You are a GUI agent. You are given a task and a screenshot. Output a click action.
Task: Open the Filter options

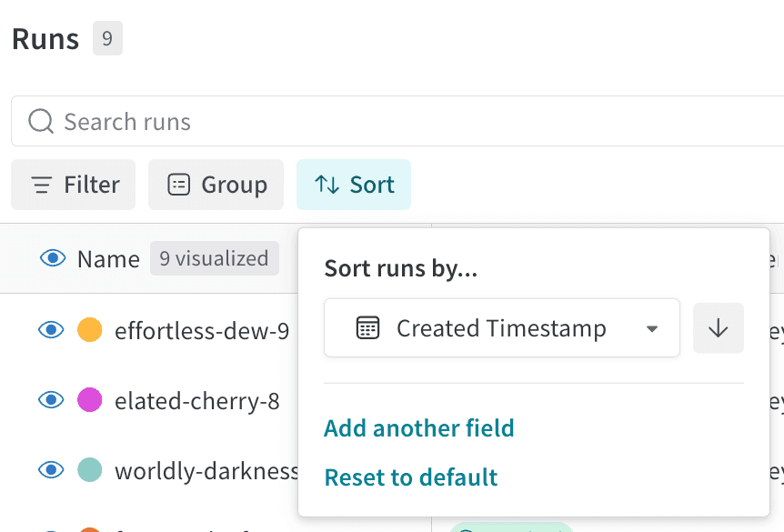tap(73, 184)
